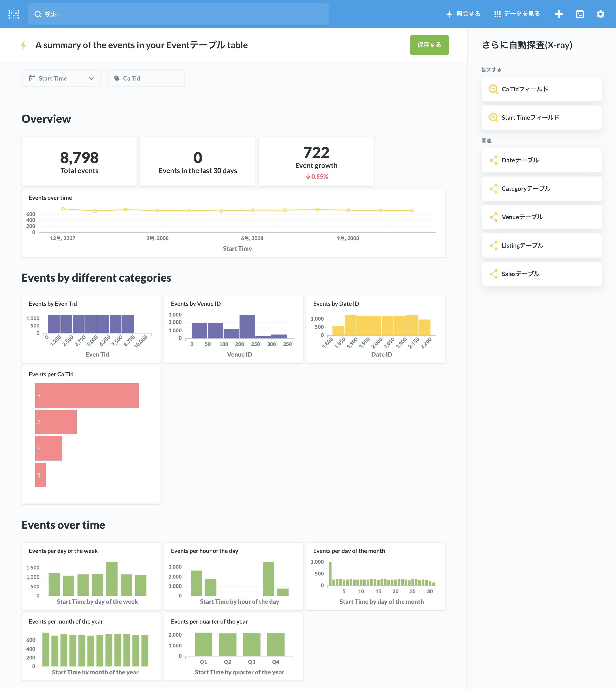The image size is (616, 689).
Task: Click the share icon on Dateテーブル
Action: (x=493, y=160)
